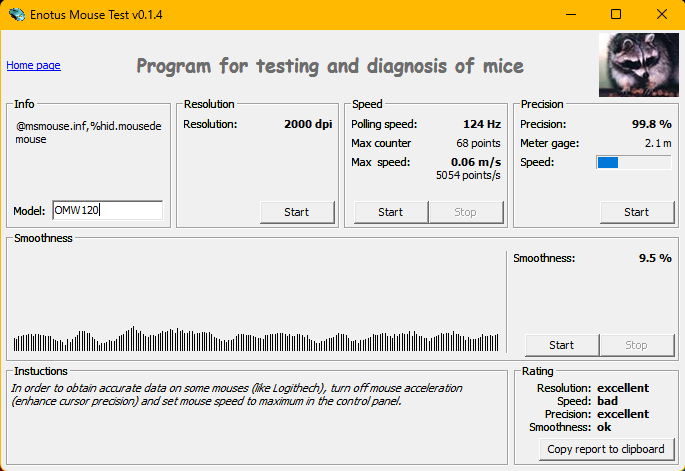The height and width of the screenshot is (471, 685).
Task: Click the Smoothness rating 'ok'
Action: tap(604, 427)
